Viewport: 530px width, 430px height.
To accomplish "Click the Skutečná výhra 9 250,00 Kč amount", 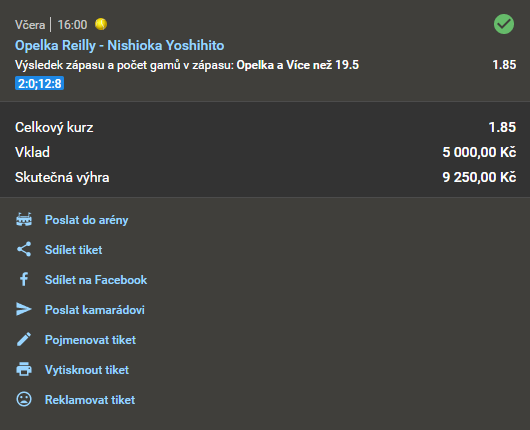I will pos(479,177).
